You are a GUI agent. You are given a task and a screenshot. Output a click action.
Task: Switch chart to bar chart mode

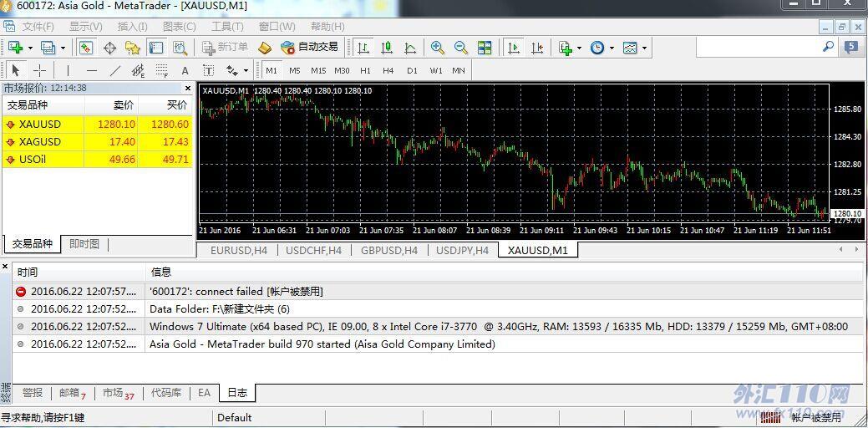pyautogui.click(x=363, y=48)
